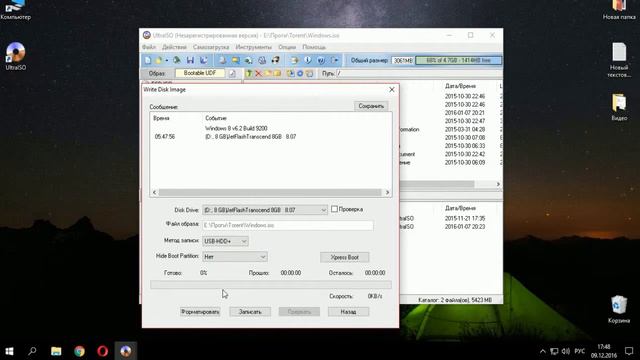Show hidden tray icons chevron

(x=542, y=351)
